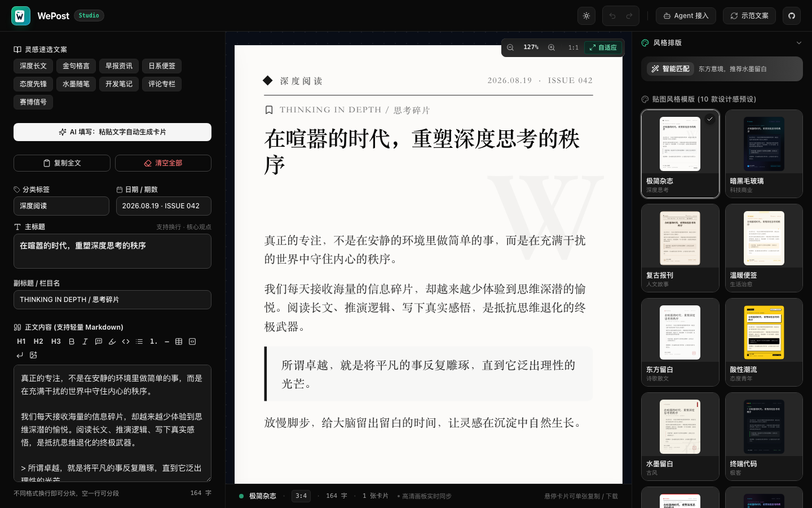Enable the 自适应 fit-to-view mode

click(603, 47)
